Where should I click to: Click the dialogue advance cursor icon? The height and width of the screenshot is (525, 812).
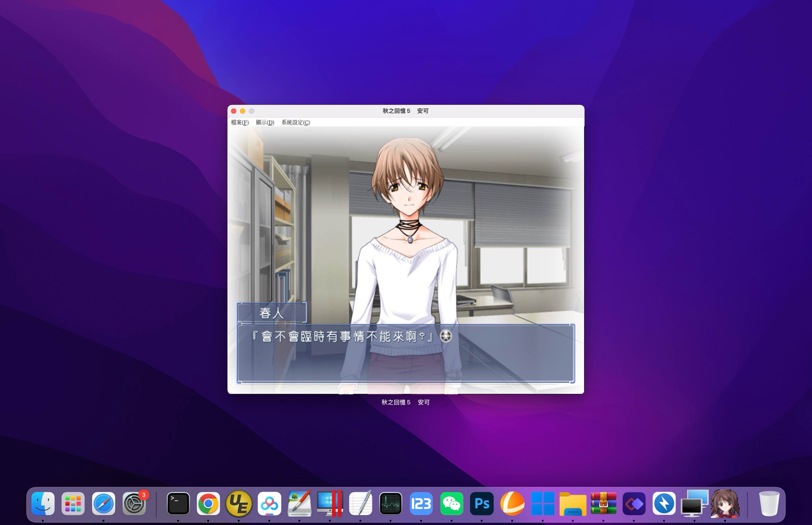coord(446,336)
